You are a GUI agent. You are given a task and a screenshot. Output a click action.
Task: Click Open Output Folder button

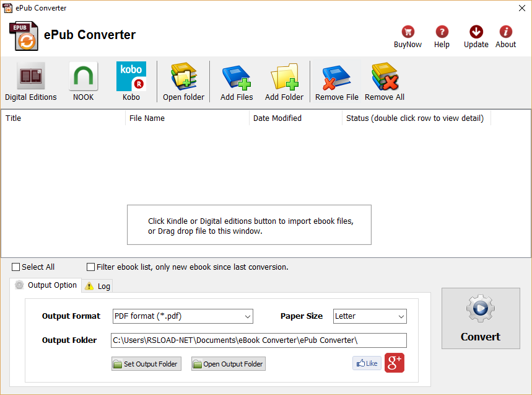pos(229,364)
